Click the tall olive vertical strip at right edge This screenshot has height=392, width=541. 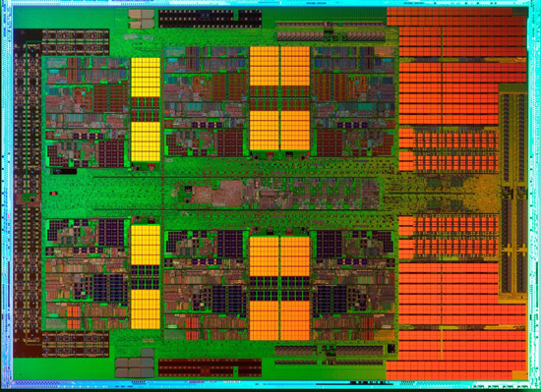tap(513, 189)
